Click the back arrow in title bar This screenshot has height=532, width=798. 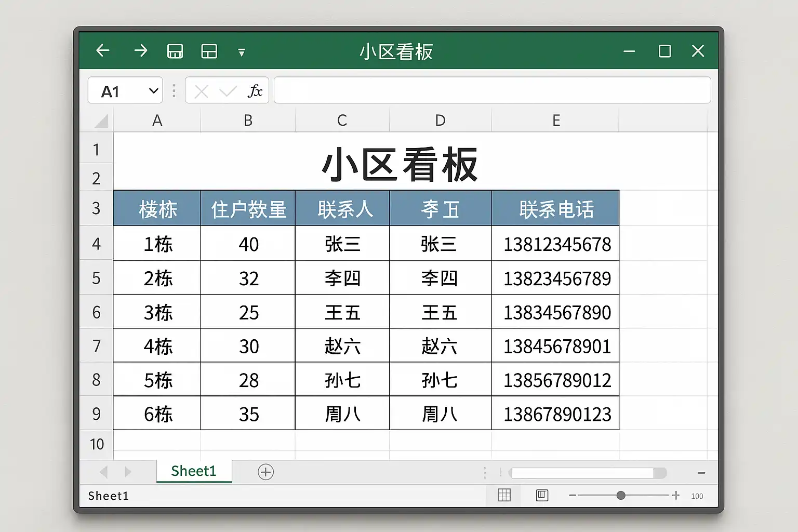(x=103, y=51)
